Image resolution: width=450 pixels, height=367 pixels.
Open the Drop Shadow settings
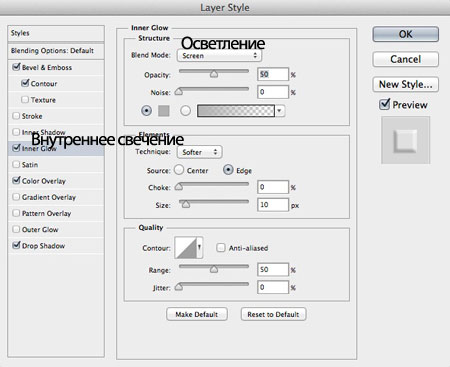[43, 246]
